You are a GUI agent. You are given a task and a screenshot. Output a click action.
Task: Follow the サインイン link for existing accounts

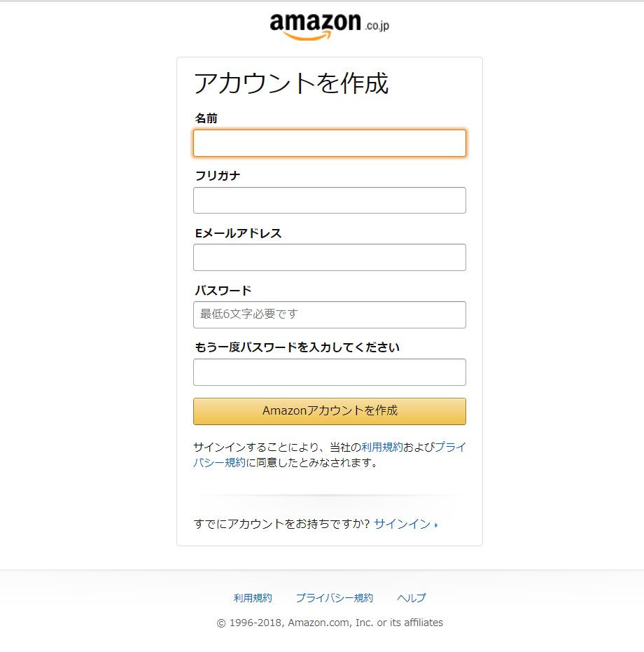[402, 524]
